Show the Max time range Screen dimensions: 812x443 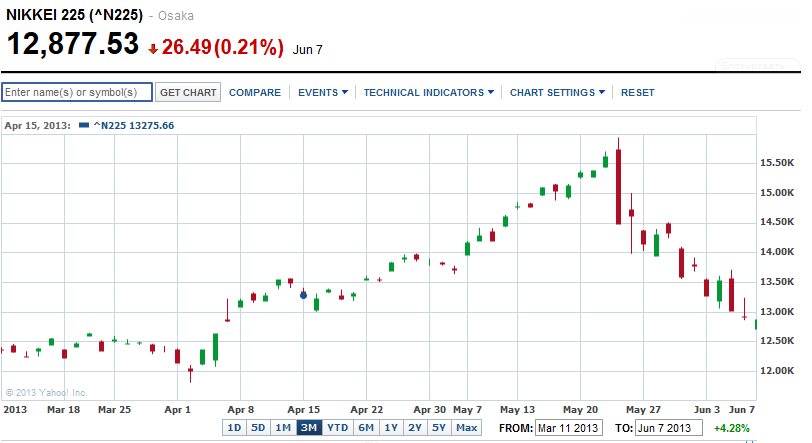tap(467, 427)
